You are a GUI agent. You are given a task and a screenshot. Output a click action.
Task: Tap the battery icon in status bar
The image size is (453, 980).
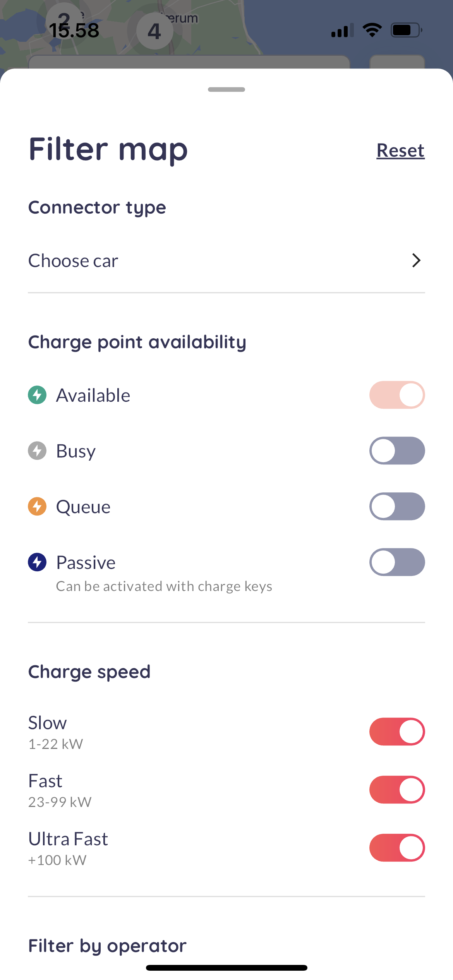[x=406, y=30]
